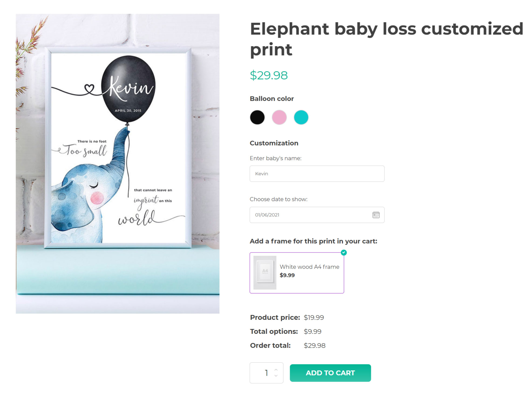Viewport: 532px width, 395px height.
Task: Click the Order total amount
Action: tap(315, 345)
